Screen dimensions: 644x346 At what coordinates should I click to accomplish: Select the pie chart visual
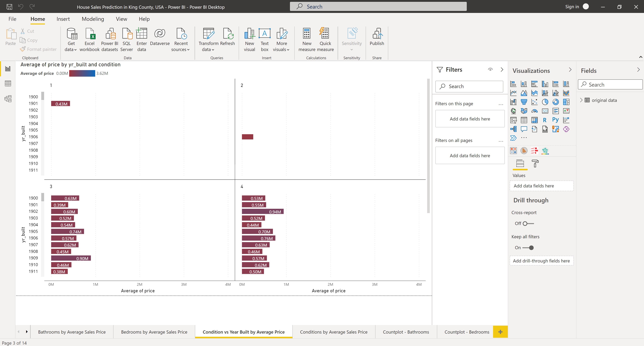tap(545, 102)
